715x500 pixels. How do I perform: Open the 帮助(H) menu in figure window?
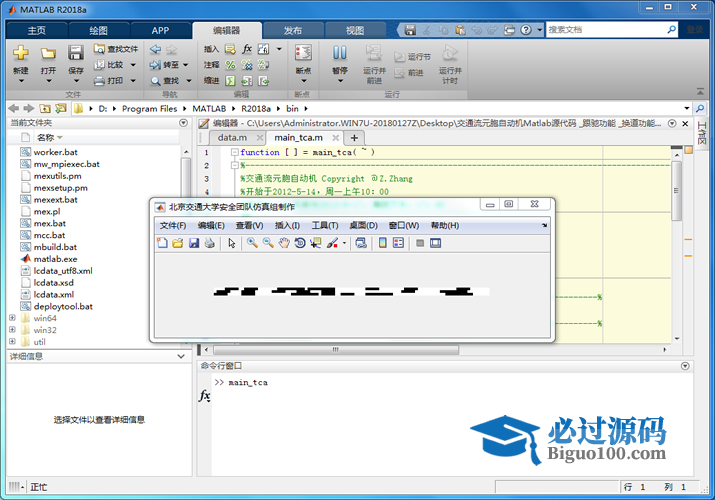[445, 226]
